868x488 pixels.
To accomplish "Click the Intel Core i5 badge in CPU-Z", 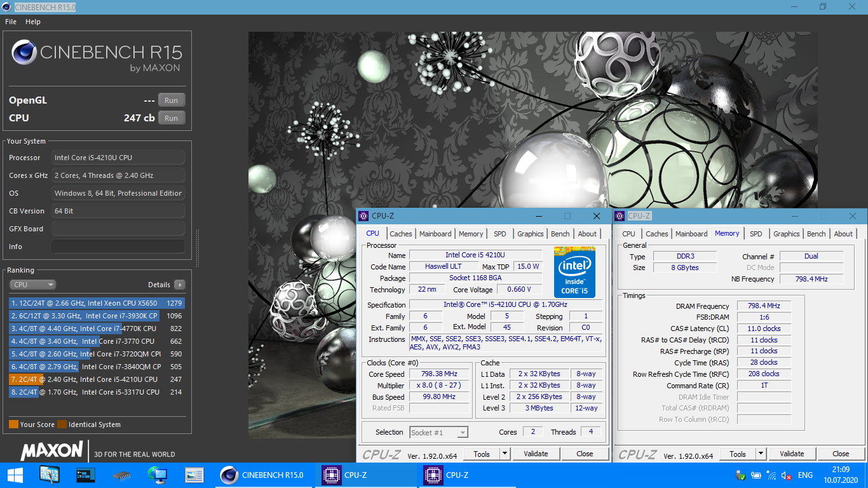I will pyautogui.click(x=574, y=272).
